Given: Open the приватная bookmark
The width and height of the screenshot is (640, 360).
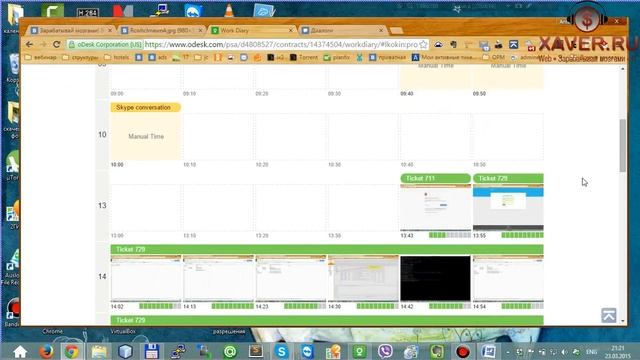Looking at the screenshot, I should [388, 58].
